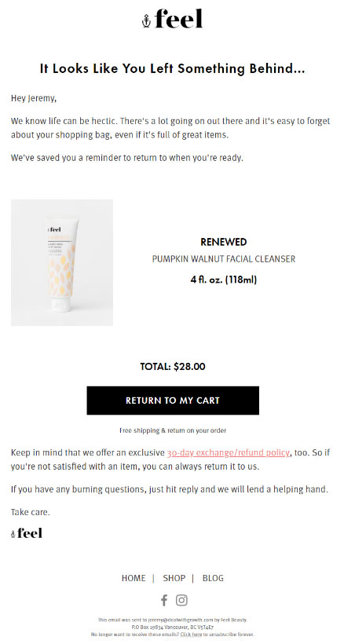Viewport: 344px width, 644px height.
Task: Open the Facebook social icon
Action: (164, 600)
